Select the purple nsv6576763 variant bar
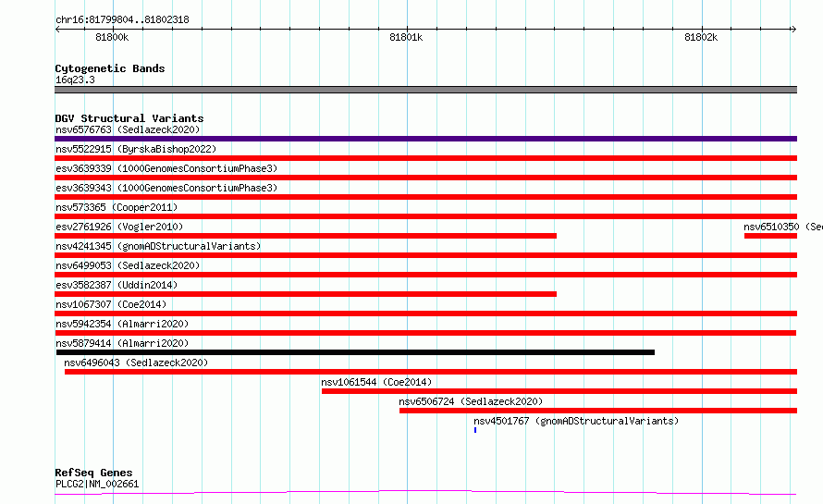Screen dimensions: 823x504 click(425, 139)
